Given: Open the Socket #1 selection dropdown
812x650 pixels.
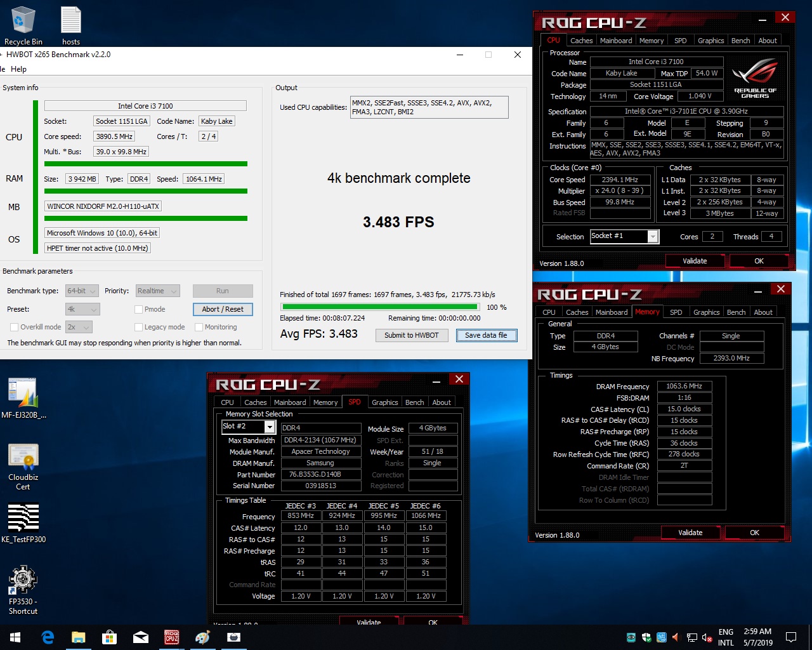Looking at the screenshot, I should (625, 236).
